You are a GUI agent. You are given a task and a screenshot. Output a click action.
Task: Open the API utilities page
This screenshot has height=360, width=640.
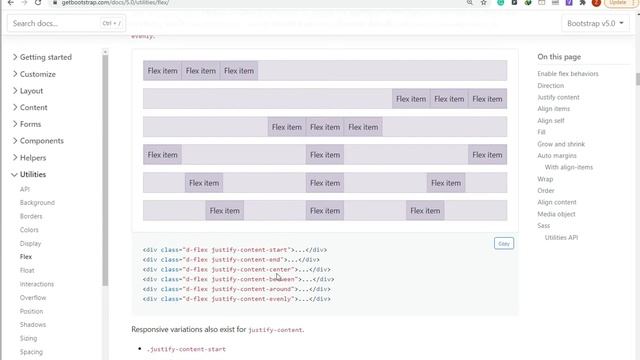[25, 189]
